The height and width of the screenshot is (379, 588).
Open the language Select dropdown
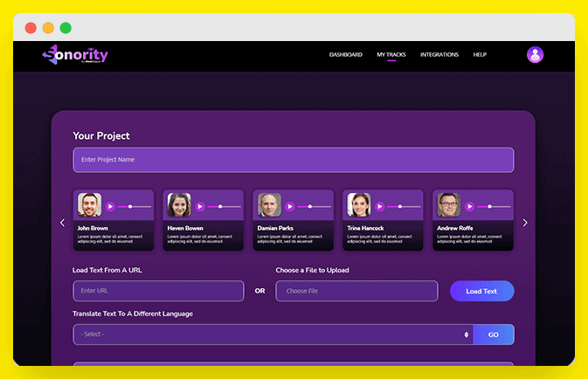(273, 334)
